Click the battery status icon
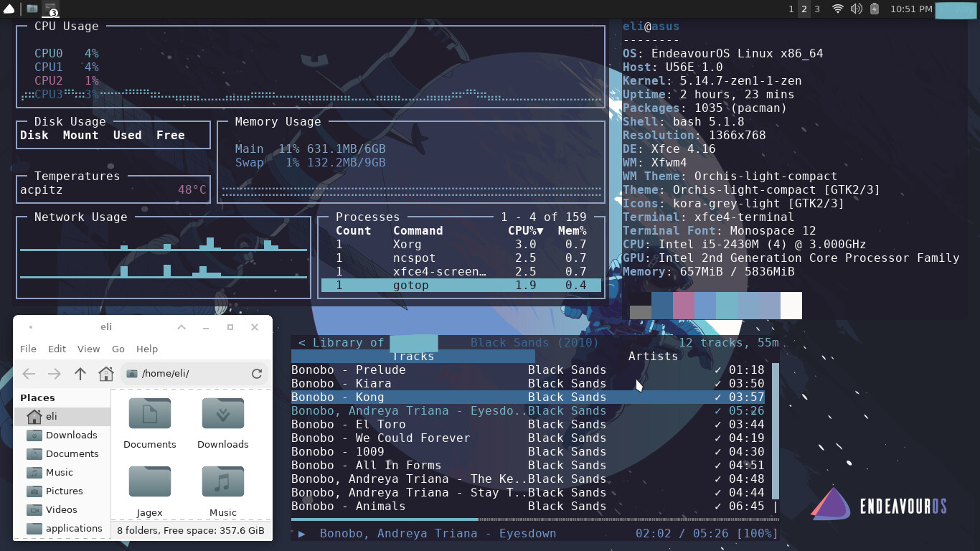 pos(875,9)
